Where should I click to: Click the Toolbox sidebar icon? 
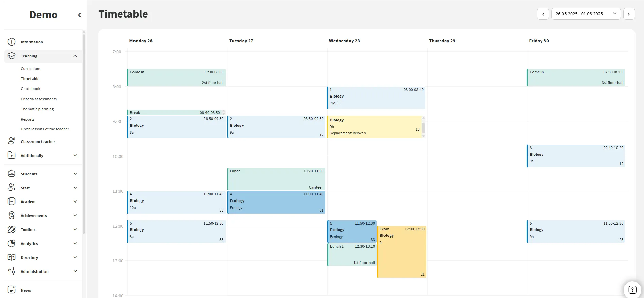coord(12,229)
